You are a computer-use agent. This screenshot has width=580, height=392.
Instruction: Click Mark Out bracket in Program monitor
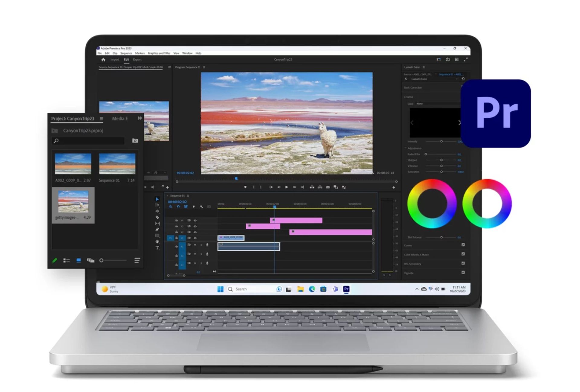click(x=261, y=187)
